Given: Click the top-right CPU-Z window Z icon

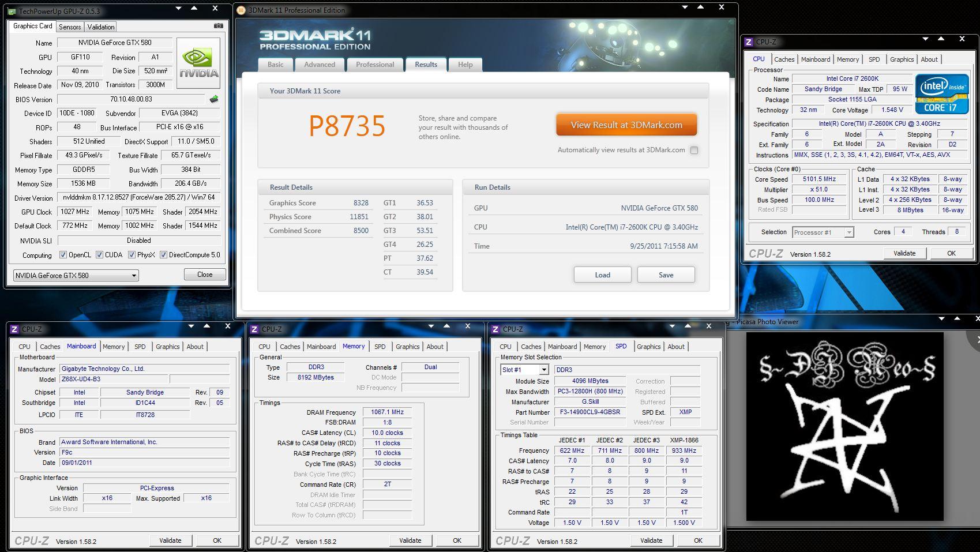Looking at the screenshot, I should [x=749, y=42].
